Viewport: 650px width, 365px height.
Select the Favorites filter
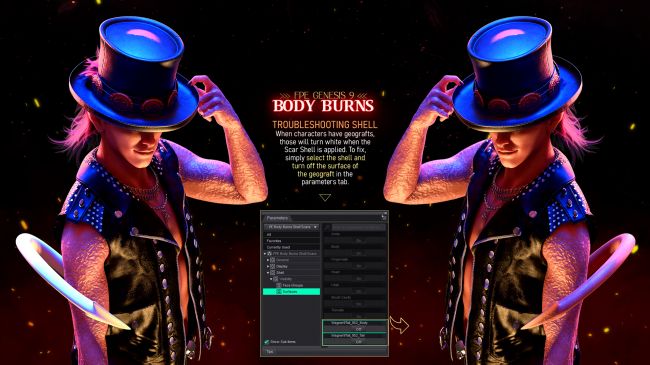point(291,241)
